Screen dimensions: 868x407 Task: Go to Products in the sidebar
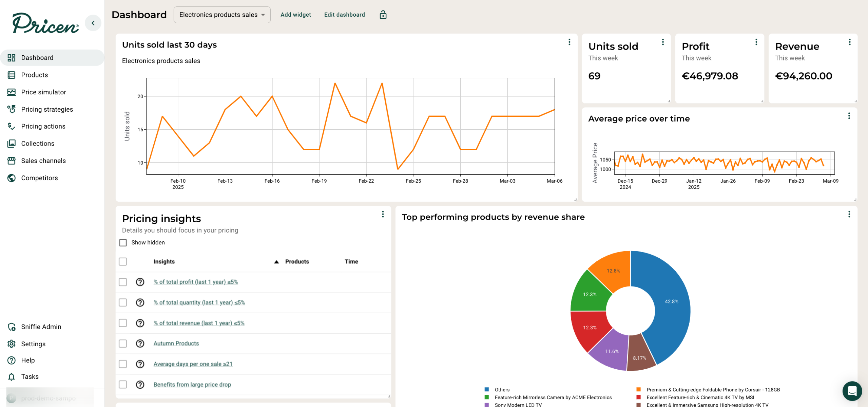(34, 75)
